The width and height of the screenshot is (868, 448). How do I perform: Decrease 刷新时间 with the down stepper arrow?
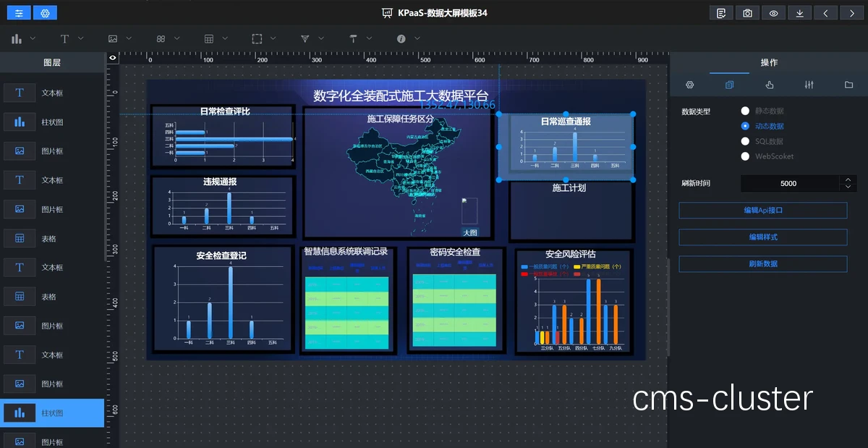tap(848, 188)
